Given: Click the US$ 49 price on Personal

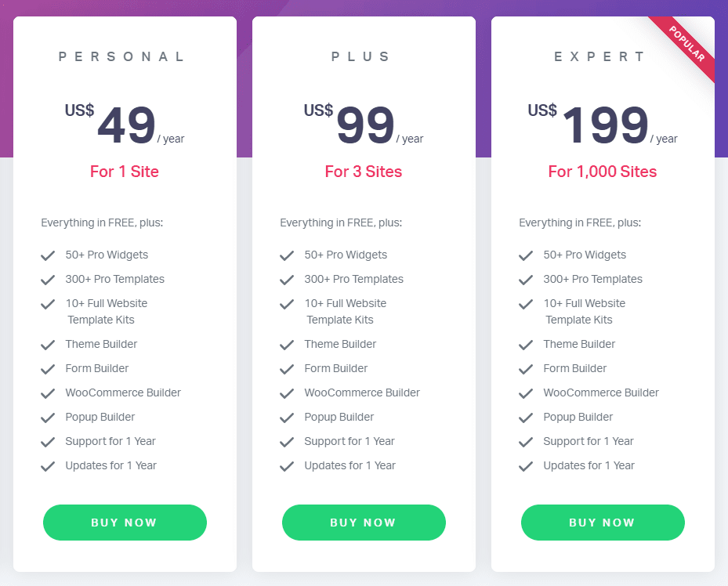Looking at the screenshot, I should pyautogui.click(x=124, y=121).
